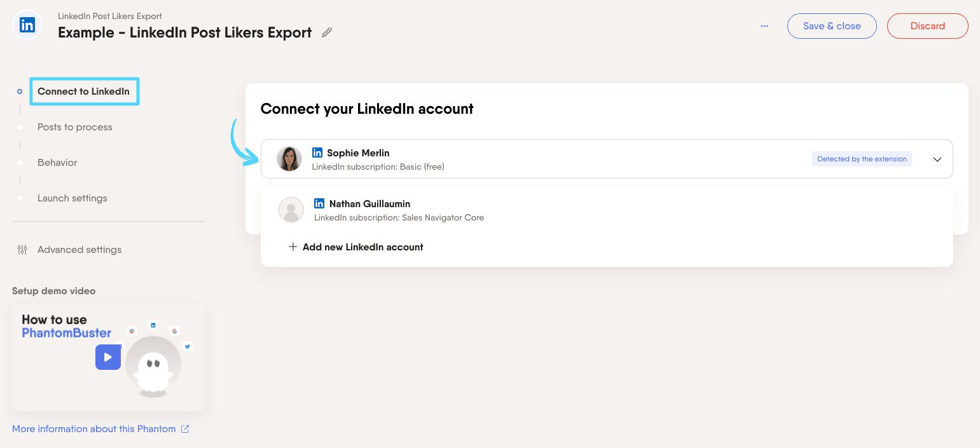Viewport: 980px width, 448px height.
Task: Click the external link icon beside More information
Action: (185, 429)
